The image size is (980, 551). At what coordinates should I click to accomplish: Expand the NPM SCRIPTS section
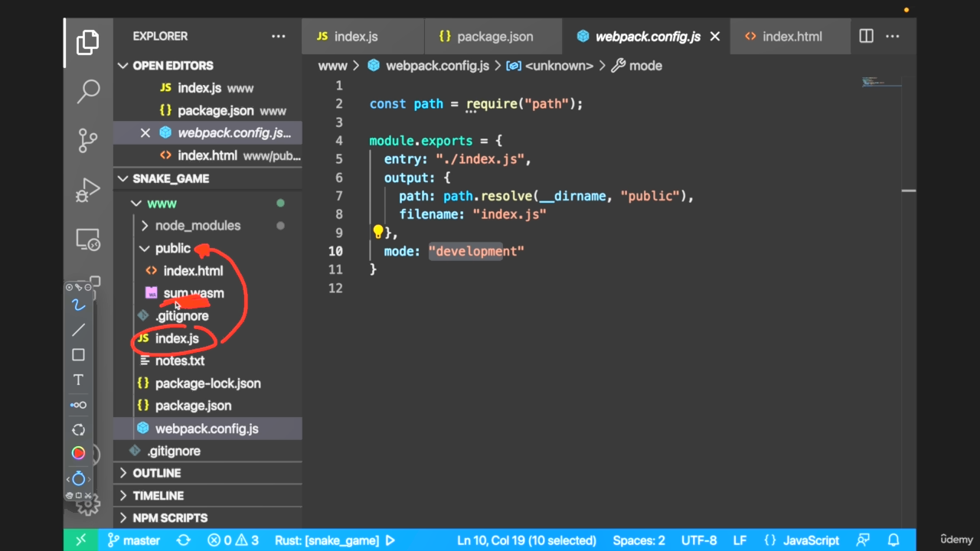170,518
